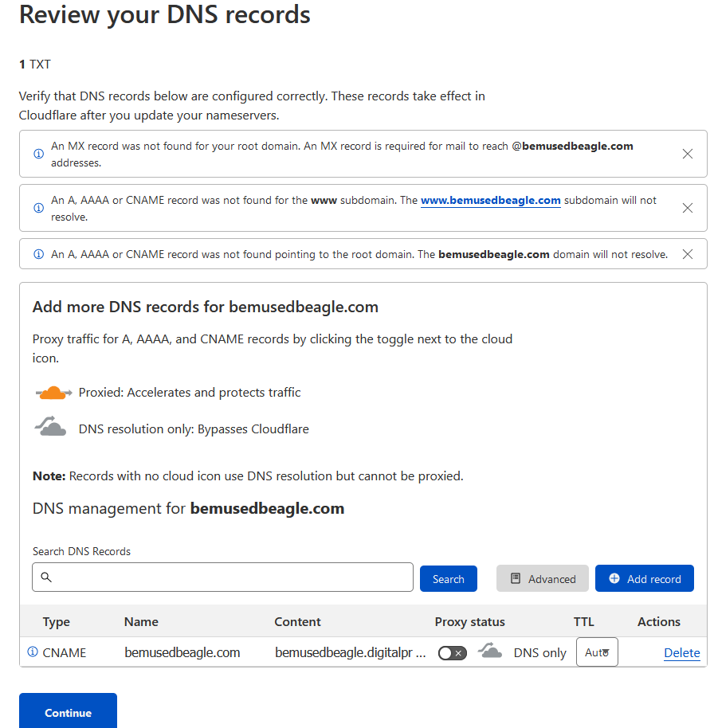
Task: Focus the Search DNS Records field
Action: [222, 577]
